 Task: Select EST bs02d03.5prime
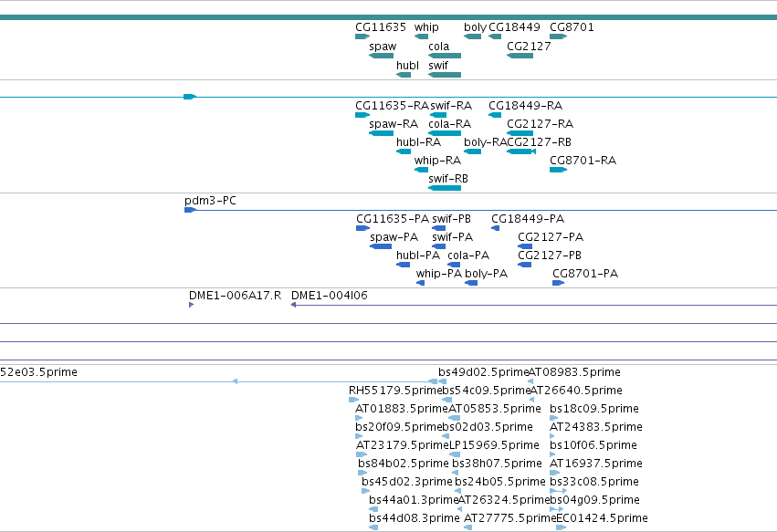(446, 436)
